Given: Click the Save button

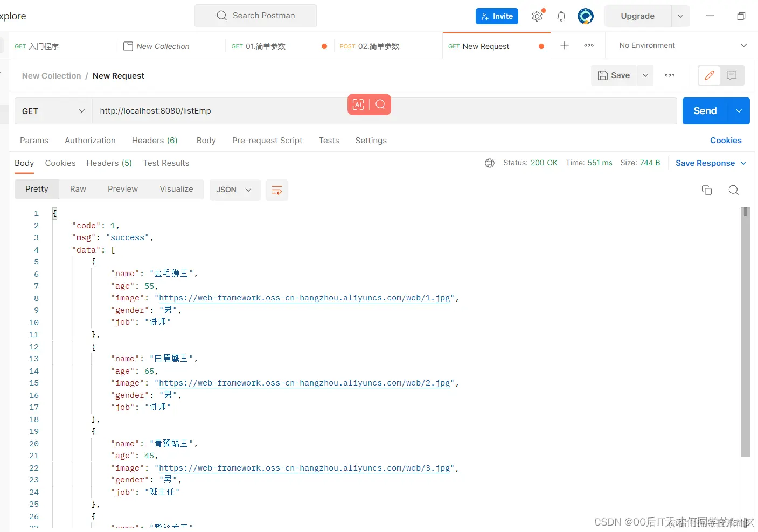Looking at the screenshot, I should pyautogui.click(x=614, y=75).
